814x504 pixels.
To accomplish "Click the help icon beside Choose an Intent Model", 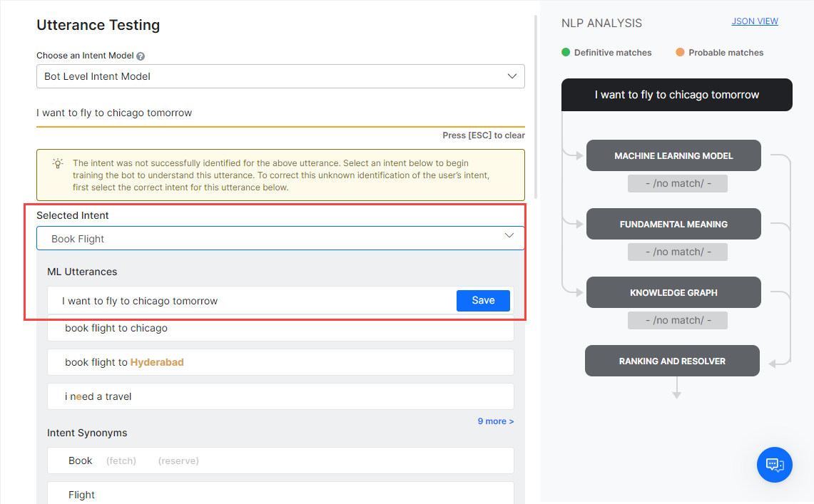I will (x=141, y=56).
